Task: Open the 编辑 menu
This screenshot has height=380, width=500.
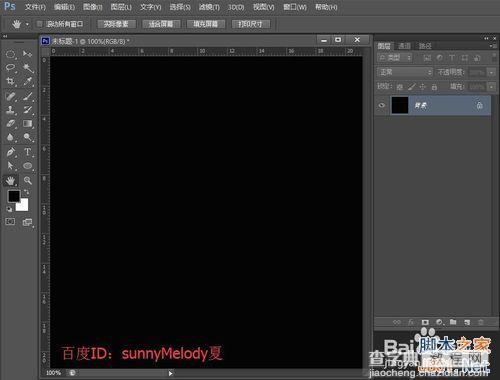Action: (64, 7)
